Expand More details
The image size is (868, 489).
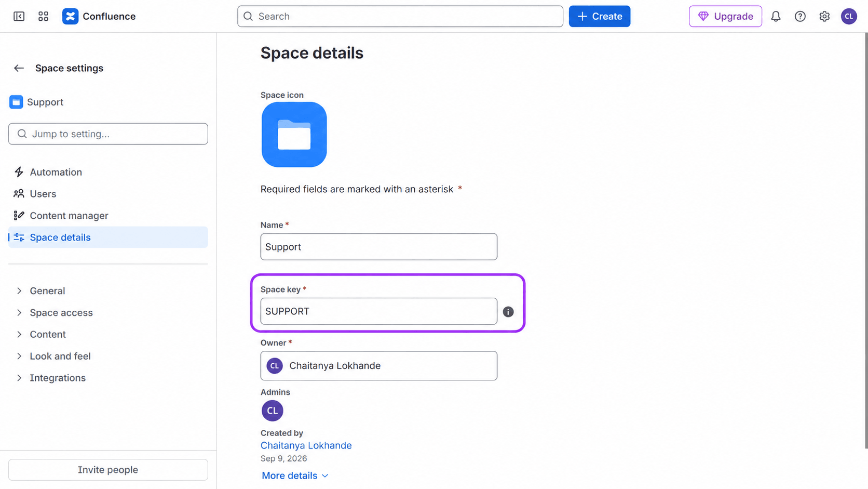[295, 475]
